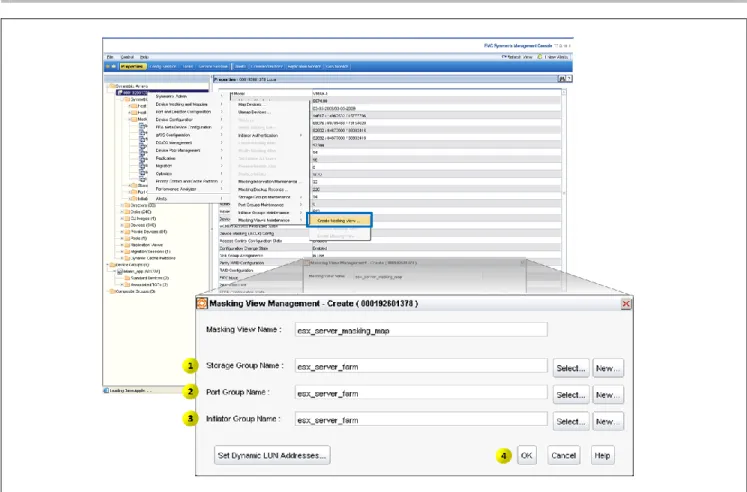The image size is (747, 492).
Task: Click find icon in Properties title bar
Action: 562,79
